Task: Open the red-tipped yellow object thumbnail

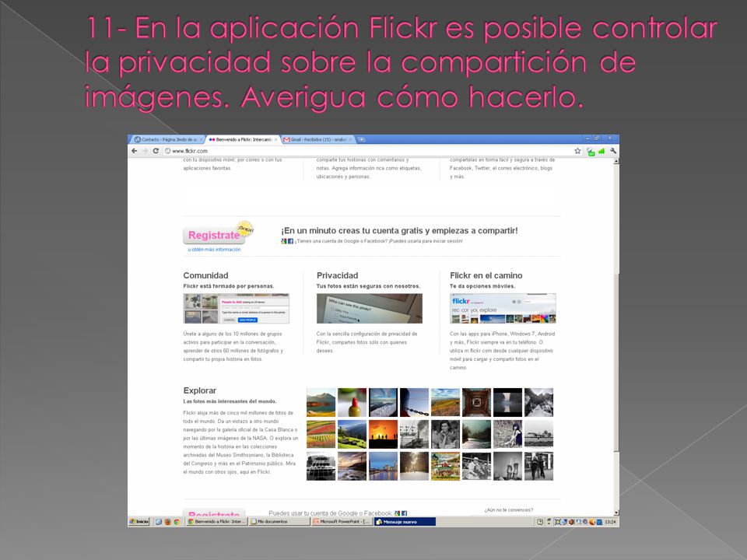Action: coord(352,402)
